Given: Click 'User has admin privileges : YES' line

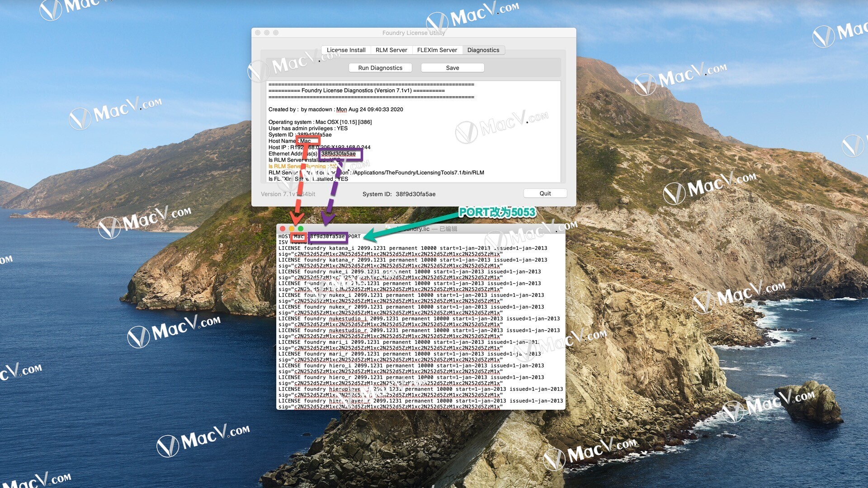Looking at the screenshot, I should [308, 128].
